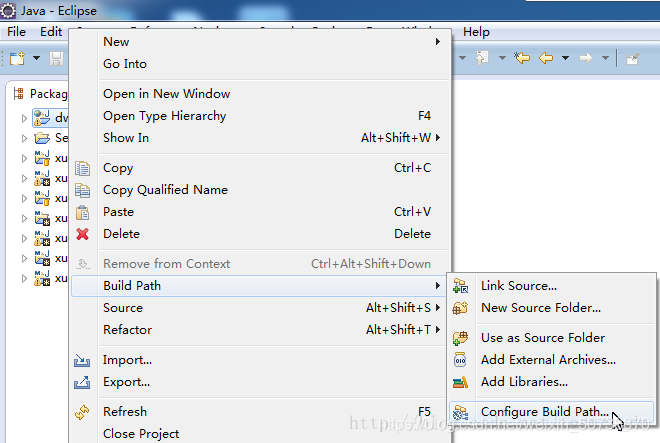Viewport: 660px width, 443px height.
Task: Click the Package Explorer view tab
Action: point(40,93)
